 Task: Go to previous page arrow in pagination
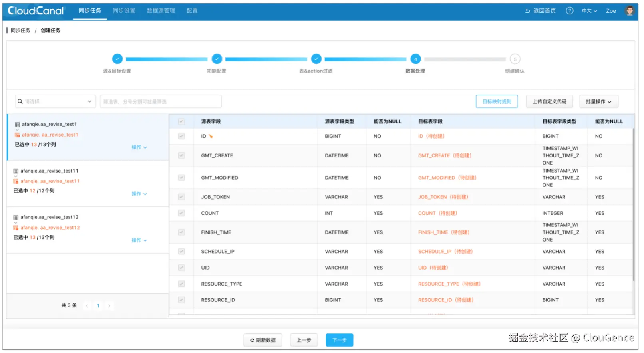tap(87, 306)
